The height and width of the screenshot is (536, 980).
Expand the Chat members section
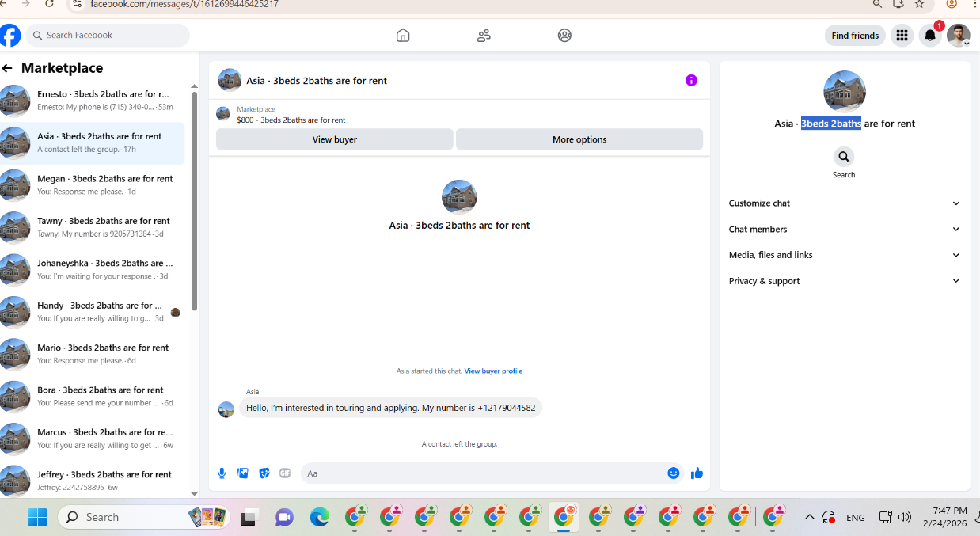pos(844,229)
